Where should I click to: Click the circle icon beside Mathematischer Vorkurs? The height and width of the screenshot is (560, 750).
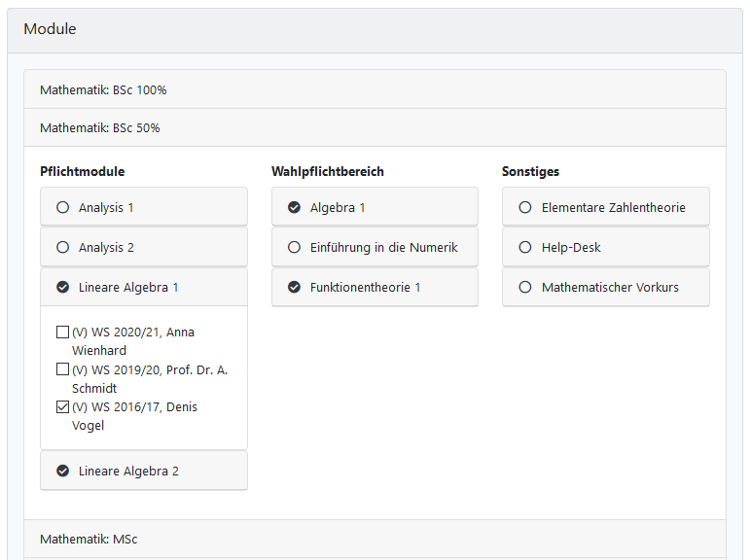point(525,287)
